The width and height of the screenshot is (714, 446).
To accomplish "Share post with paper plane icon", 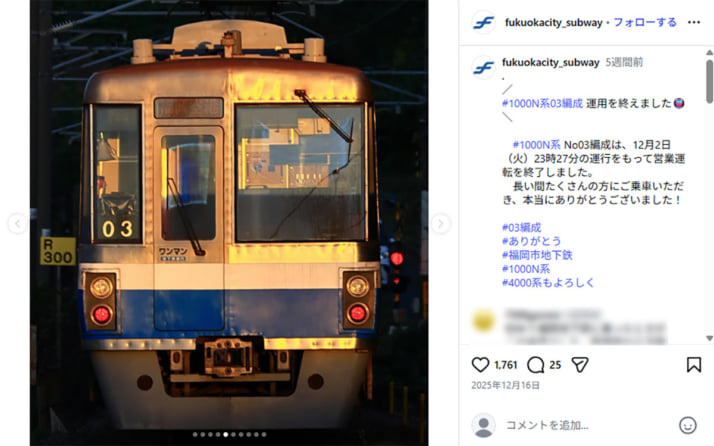I will coord(580,365).
